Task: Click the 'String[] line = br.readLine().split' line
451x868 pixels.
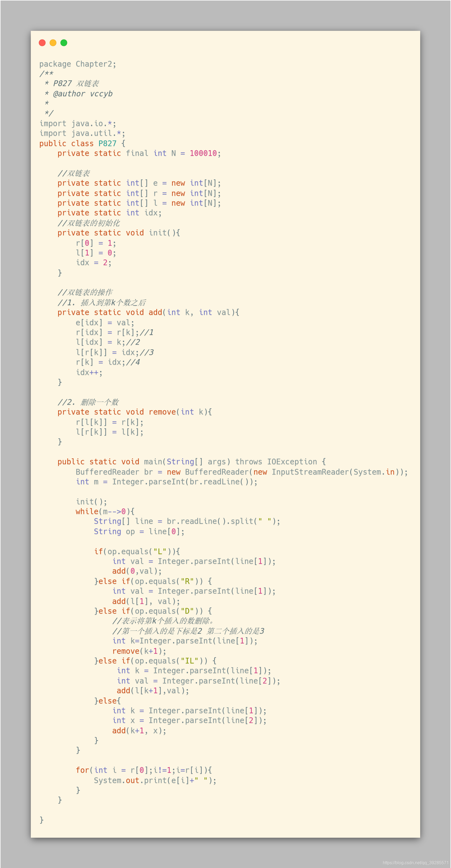Action: tap(187, 521)
